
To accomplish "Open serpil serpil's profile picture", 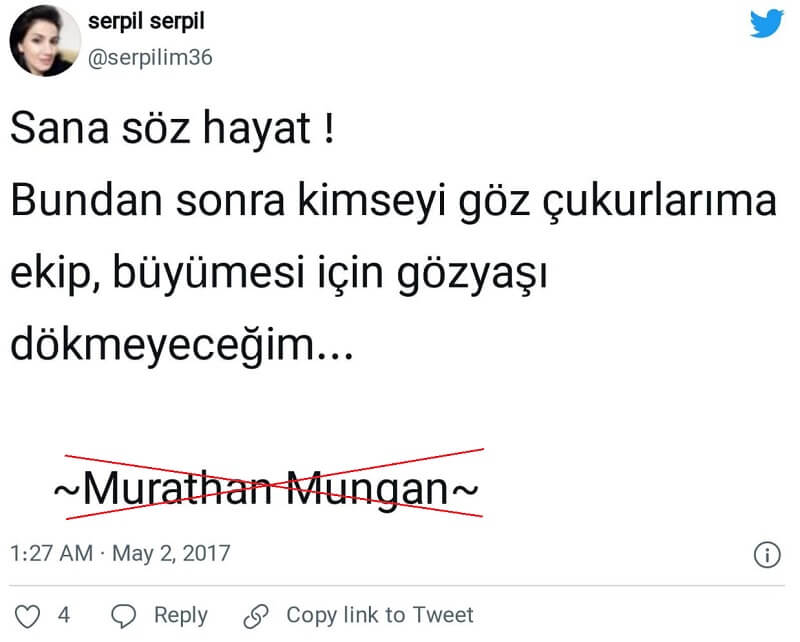I will [45, 41].
